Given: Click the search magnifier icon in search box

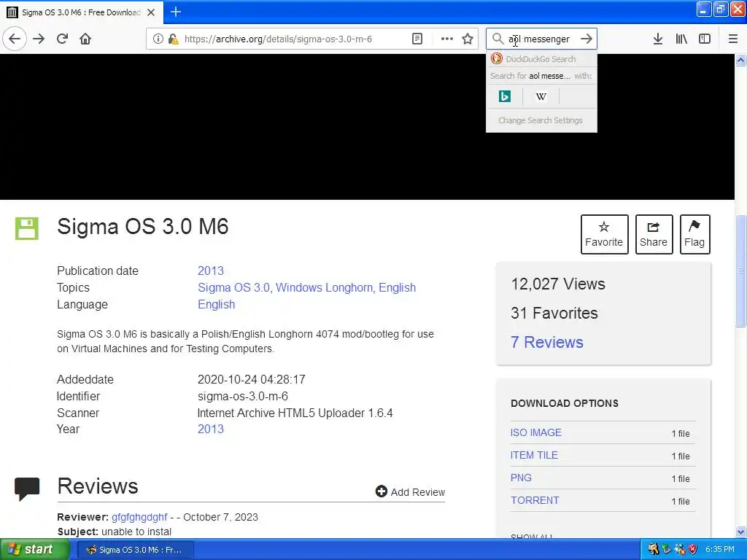Looking at the screenshot, I should [498, 39].
